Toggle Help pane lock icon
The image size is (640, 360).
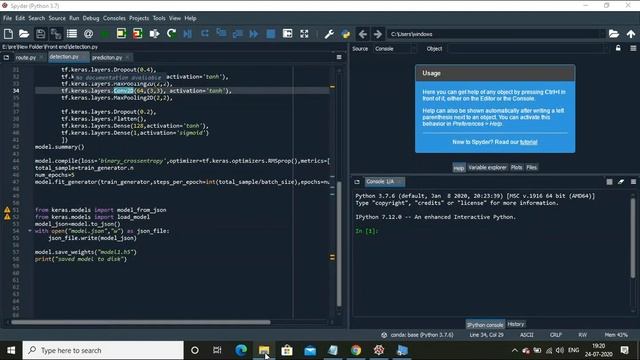click(x=618, y=48)
